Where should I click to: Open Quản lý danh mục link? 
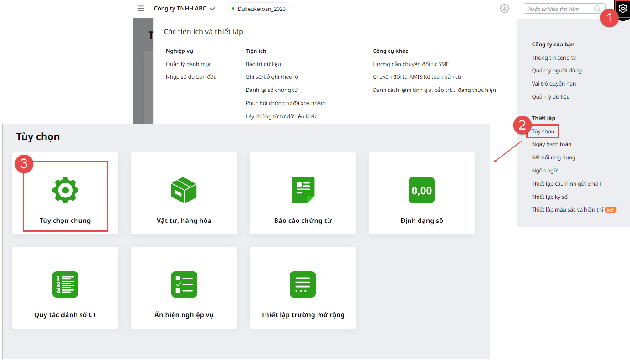[x=189, y=64]
